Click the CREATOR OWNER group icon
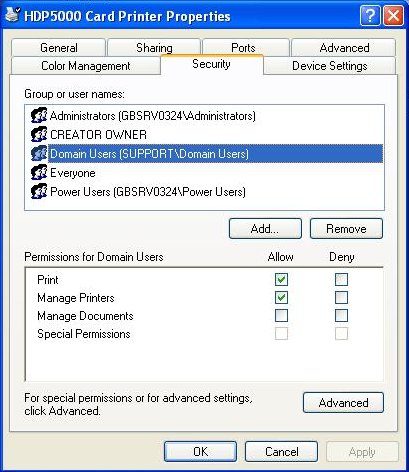 39,135
